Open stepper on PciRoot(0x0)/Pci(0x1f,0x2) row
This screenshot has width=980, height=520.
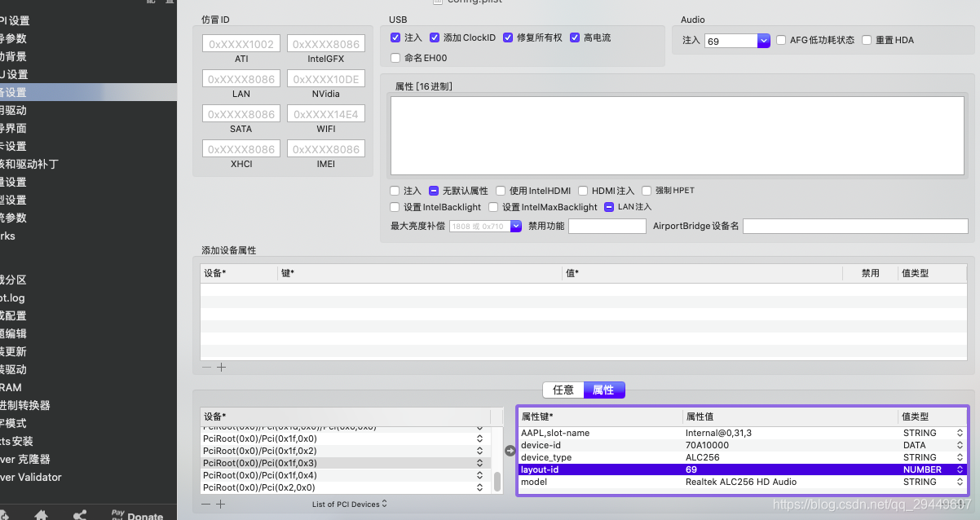(479, 451)
